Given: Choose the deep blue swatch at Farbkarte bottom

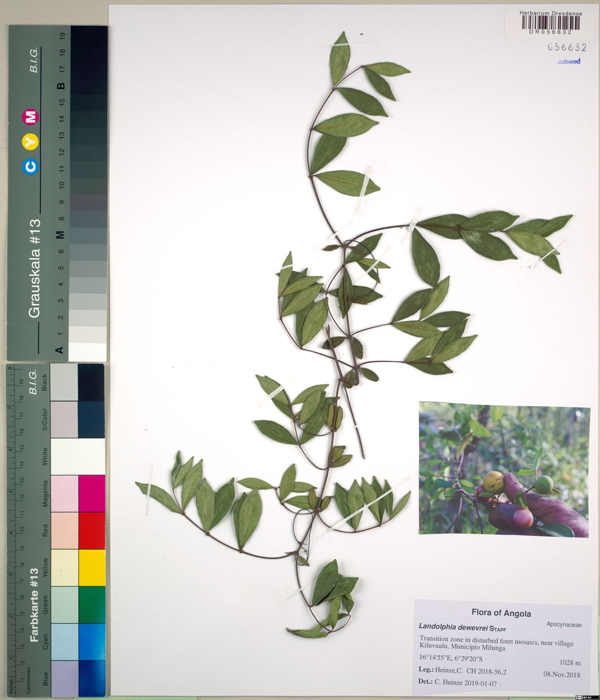Looking at the screenshot, I should coord(91,678).
